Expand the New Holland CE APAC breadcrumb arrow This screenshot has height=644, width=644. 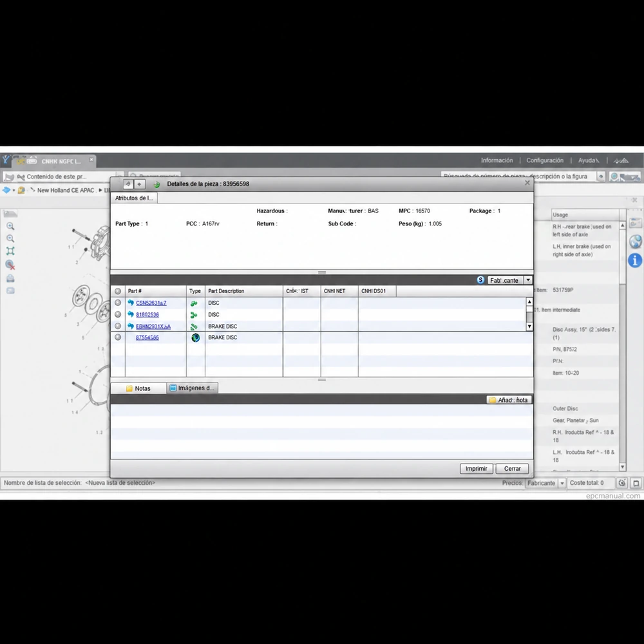point(100,190)
